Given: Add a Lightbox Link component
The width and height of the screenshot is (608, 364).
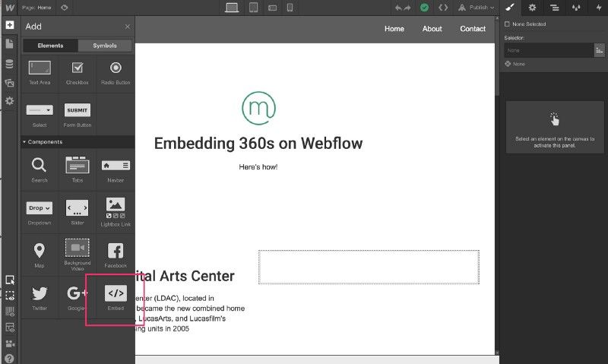Looking at the screenshot, I should coord(116,213).
